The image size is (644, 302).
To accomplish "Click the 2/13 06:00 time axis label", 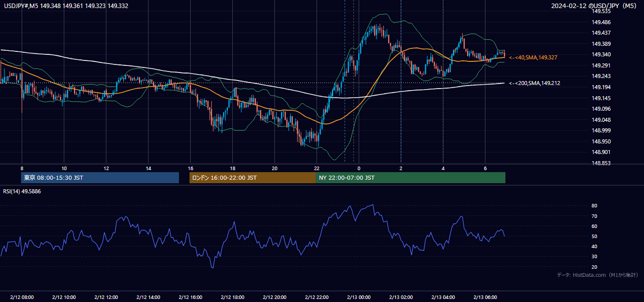I will pyautogui.click(x=485, y=297).
